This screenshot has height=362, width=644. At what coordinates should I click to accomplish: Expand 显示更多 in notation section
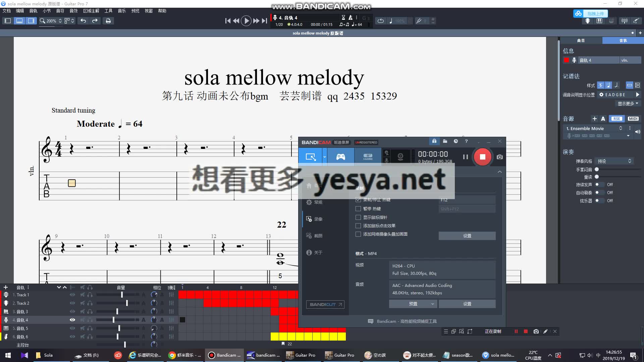(x=628, y=104)
